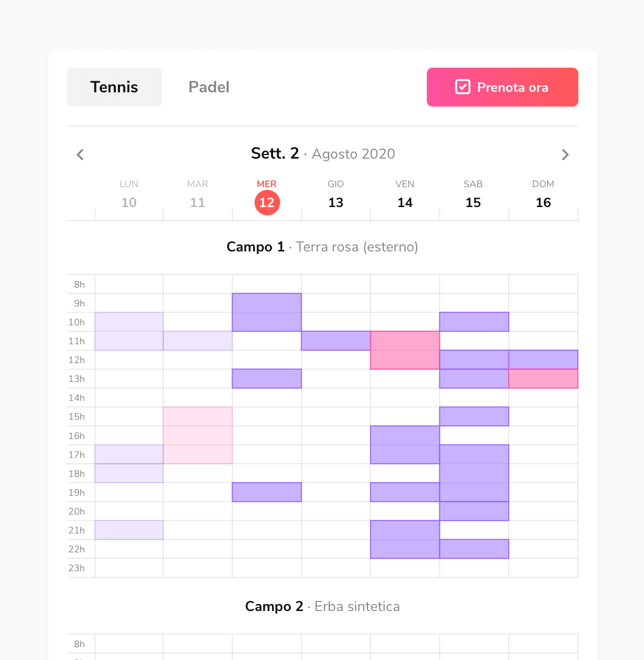Image resolution: width=644 pixels, height=660 pixels.
Task: Select Thursday 13 in week header
Action: [336, 202]
